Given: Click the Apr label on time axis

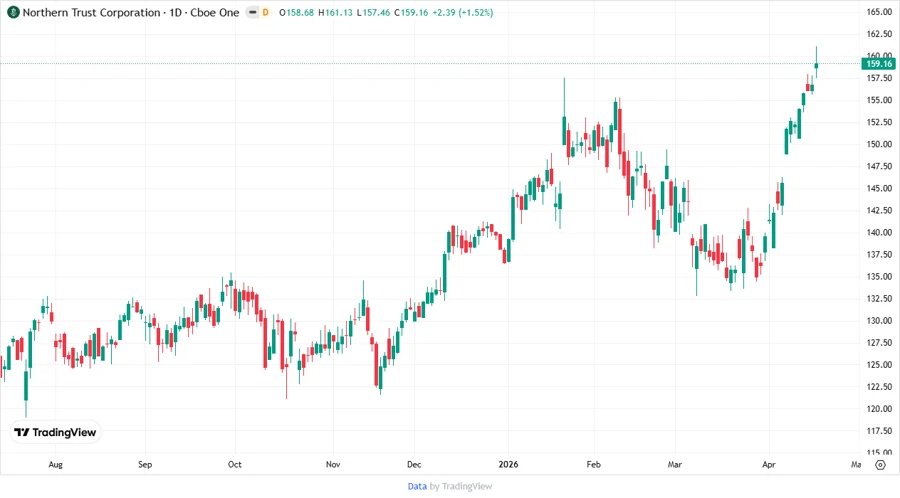Looking at the screenshot, I should click(x=769, y=464).
